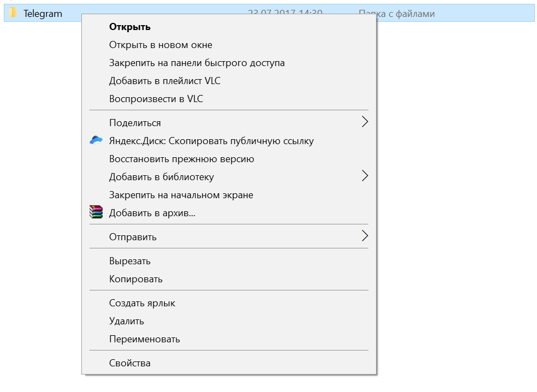The width and height of the screenshot is (537, 392).
Task: Select Переименовать menu entry
Action: click(144, 339)
